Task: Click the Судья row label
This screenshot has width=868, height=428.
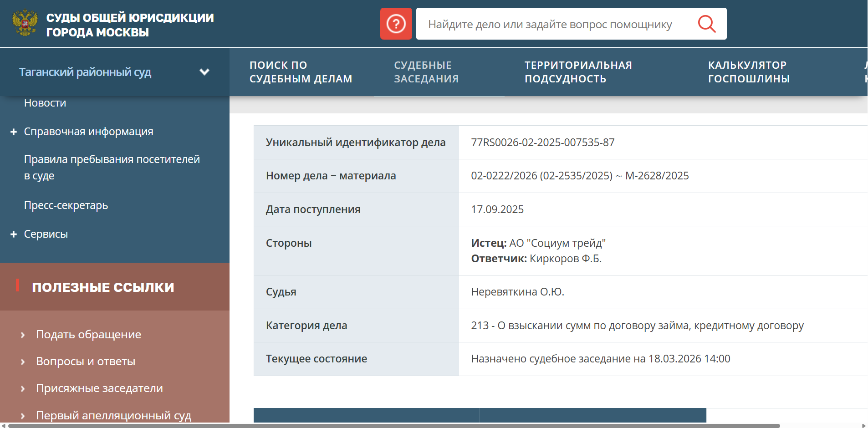Action: click(281, 292)
